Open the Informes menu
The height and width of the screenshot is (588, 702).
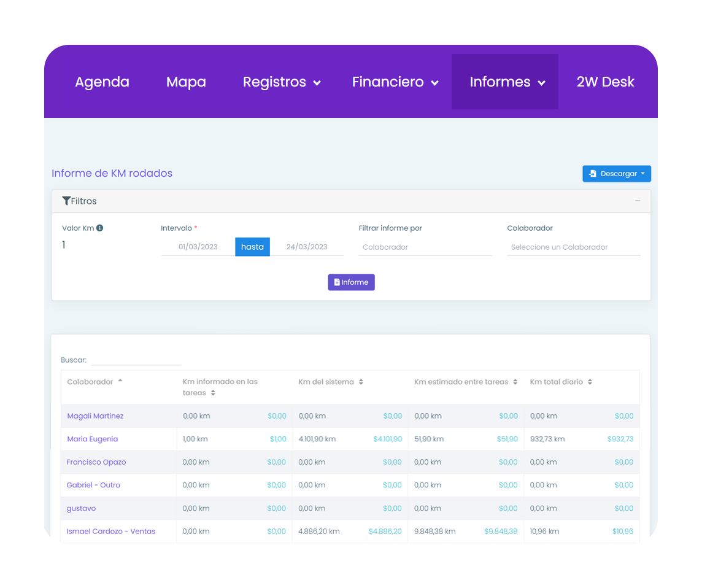click(x=507, y=82)
